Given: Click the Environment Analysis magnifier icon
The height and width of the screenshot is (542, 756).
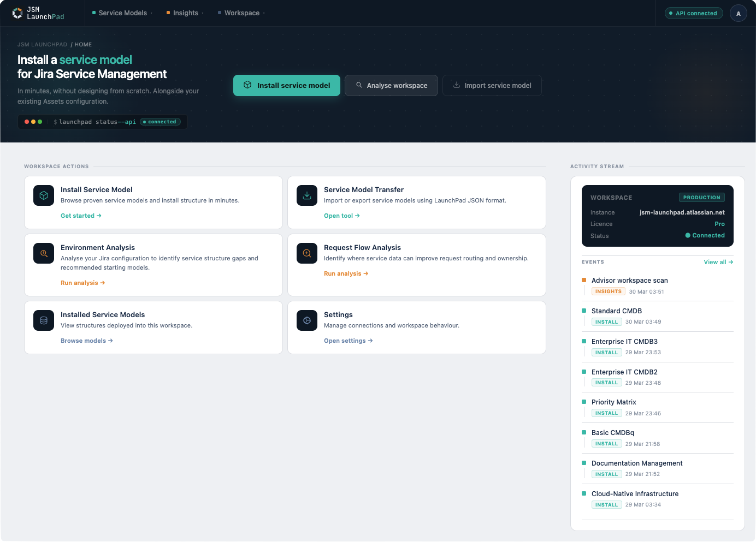Looking at the screenshot, I should [44, 253].
